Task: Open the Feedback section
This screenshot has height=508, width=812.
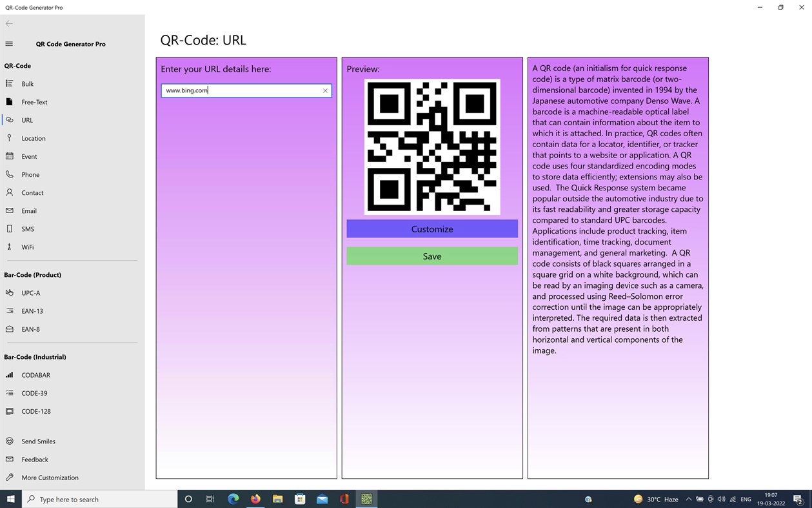Action: coord(35,459)
